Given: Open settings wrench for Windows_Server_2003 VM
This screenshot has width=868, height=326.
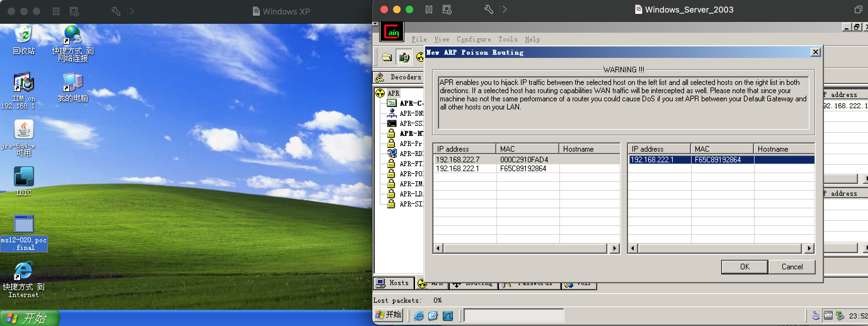Looking at the screenshot, I should [488, 9].
